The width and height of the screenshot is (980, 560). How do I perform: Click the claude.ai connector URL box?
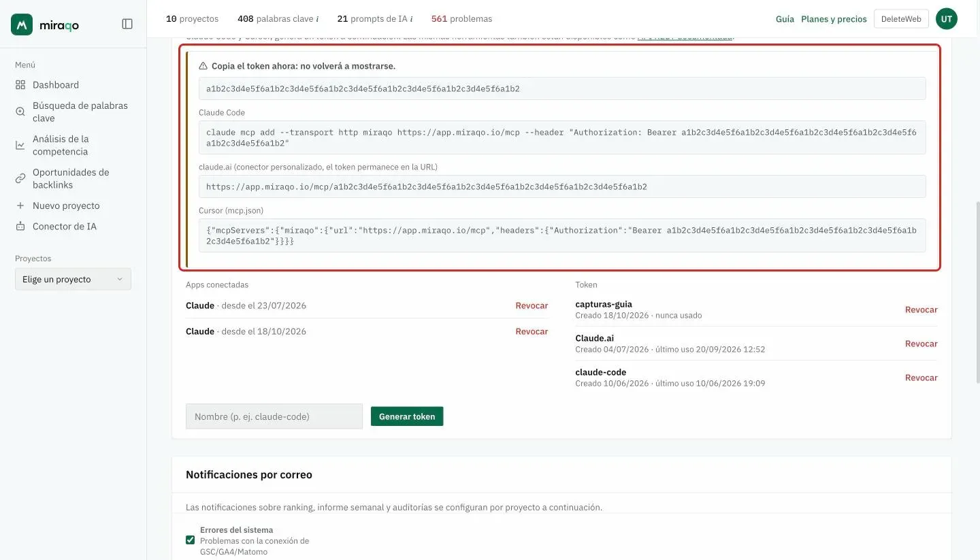562,186
